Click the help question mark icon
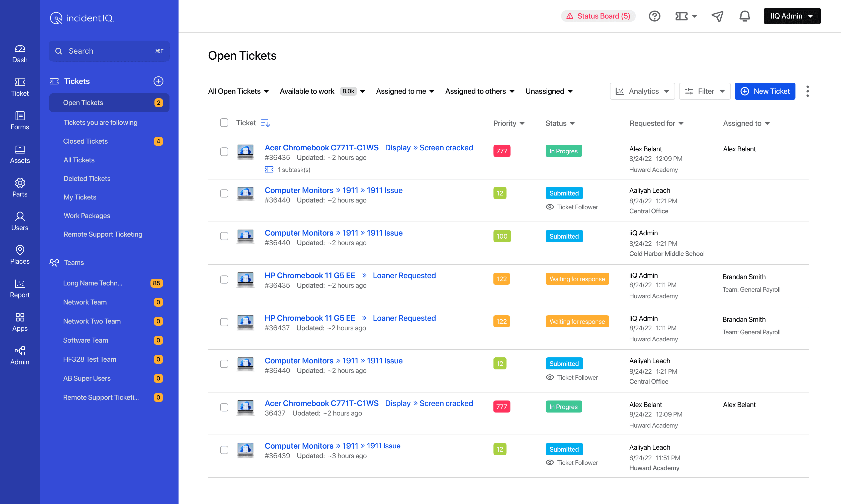The width and height of the screenshot is (841, 504). click(x=654, y=16)
